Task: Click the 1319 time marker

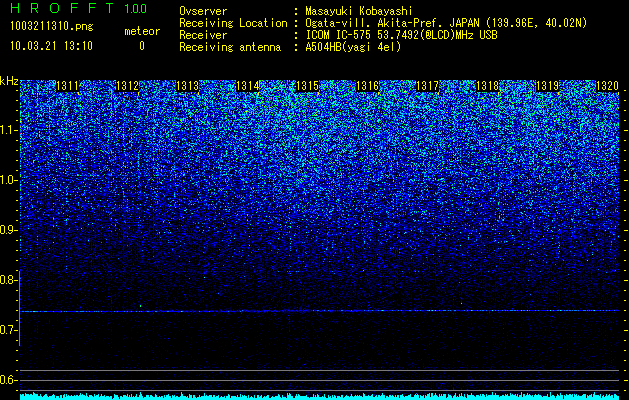Action: tap(548, 86)
